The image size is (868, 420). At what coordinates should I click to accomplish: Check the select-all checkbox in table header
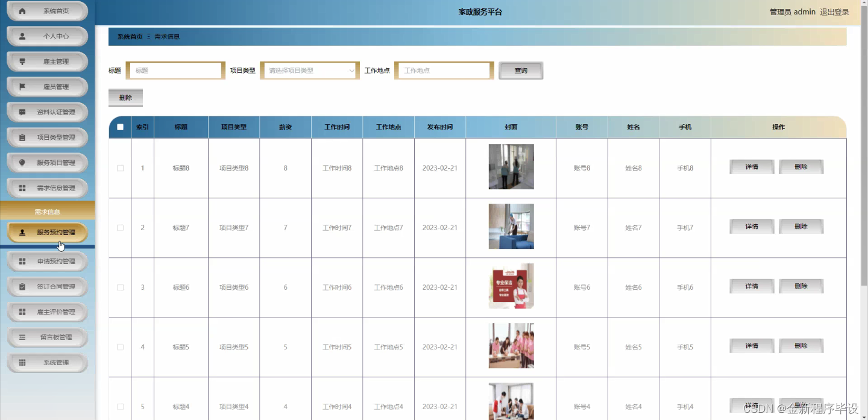(119, 127)
